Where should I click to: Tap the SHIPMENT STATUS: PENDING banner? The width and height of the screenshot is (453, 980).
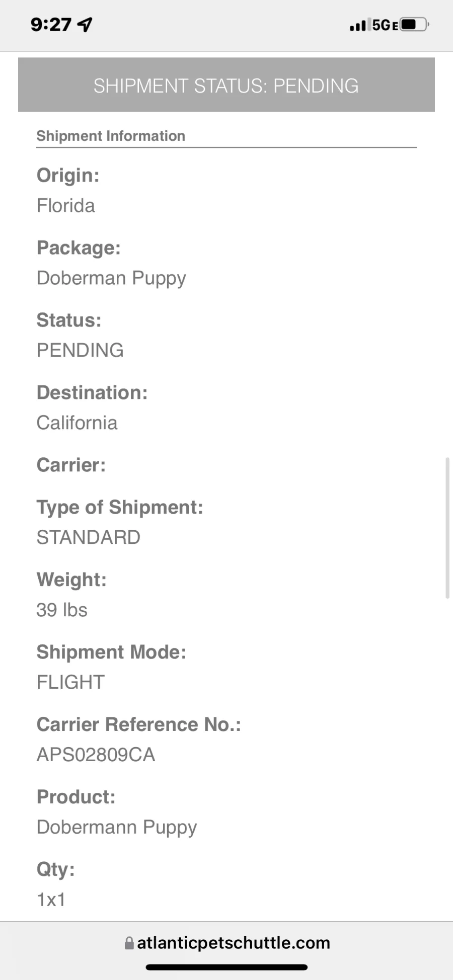click(x=226, y=85)
